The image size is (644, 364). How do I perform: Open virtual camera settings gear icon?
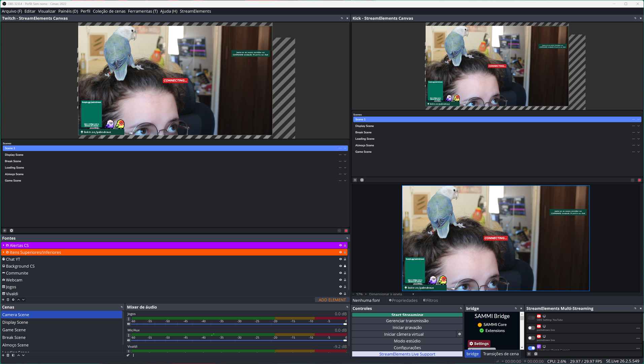[x=460, y=334]
